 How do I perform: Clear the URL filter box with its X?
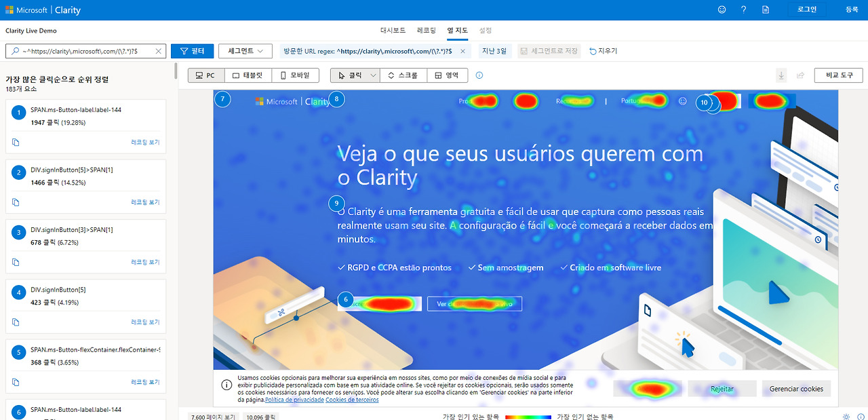pyautogui.click(x=159, y=51)
